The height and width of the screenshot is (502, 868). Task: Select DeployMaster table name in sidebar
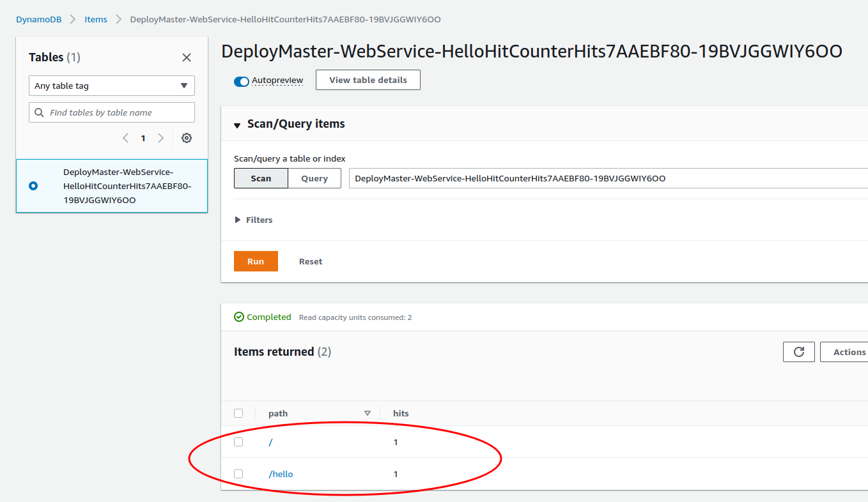pos(127,186)
